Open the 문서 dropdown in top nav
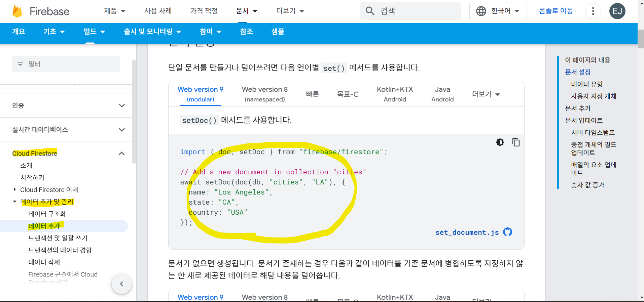The image size is (644, 302). click(247, 11)
